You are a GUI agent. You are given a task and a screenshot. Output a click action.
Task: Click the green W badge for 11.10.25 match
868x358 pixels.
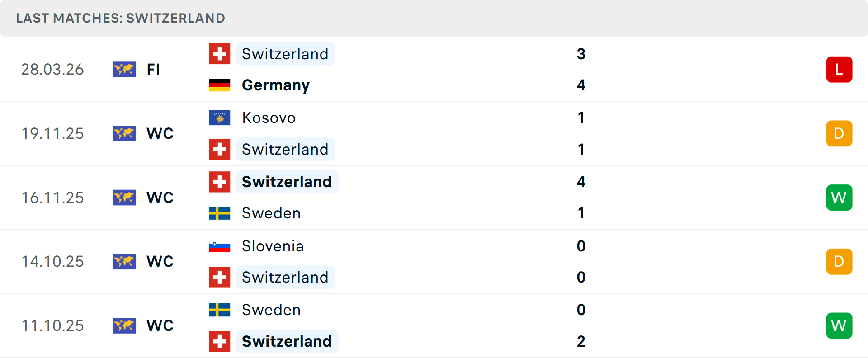point(839,325)
